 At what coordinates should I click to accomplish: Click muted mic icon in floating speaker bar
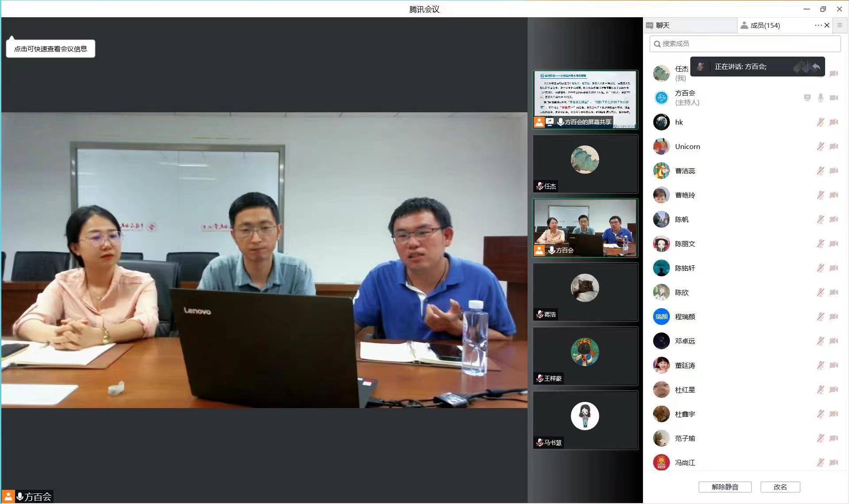[700, 67]
